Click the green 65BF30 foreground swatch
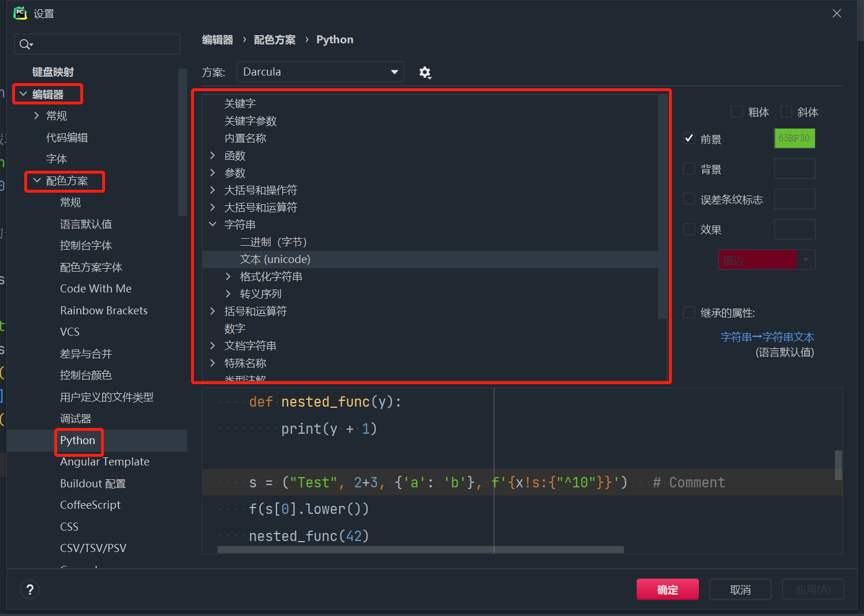864x616 pixels. [x=794, y=138]
